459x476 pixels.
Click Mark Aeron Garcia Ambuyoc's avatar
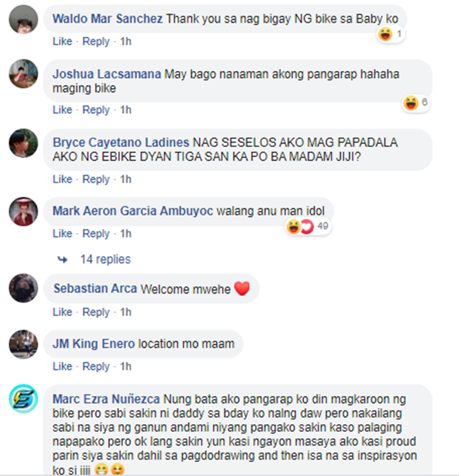[x=23, y=211]
